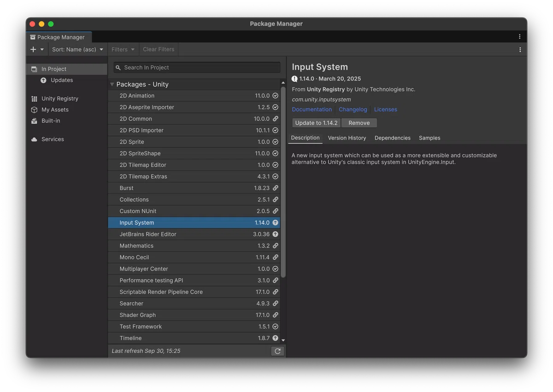Click the link icon for Scriptable Render Pipeline Core
The image size is (553, 392).
pos(275,292)
